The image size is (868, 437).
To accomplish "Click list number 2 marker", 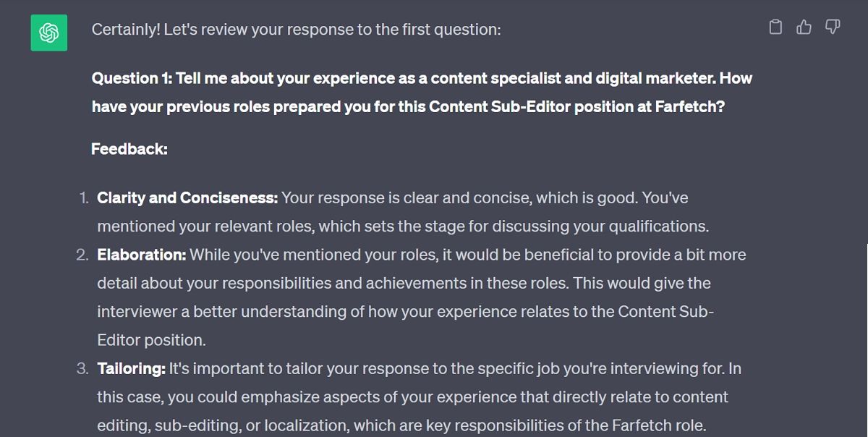I will (83, 255).
